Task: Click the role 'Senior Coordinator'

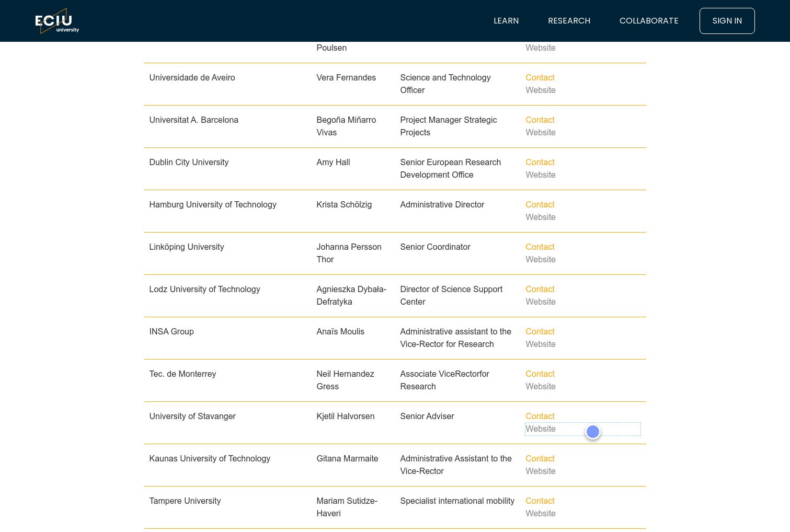Action: click(x=435, y=247)
